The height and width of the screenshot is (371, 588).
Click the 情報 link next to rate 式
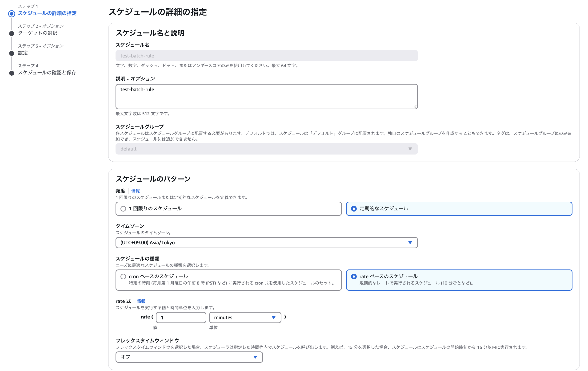[141, 301]
